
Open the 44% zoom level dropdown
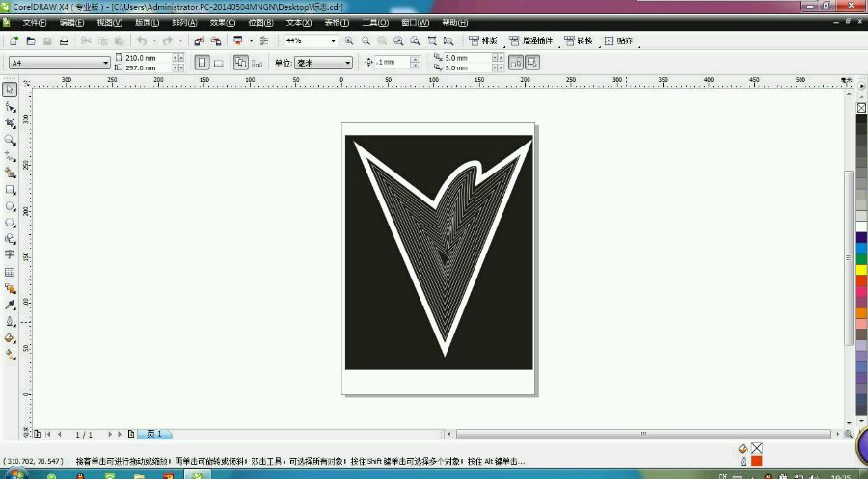pos(333,40)
